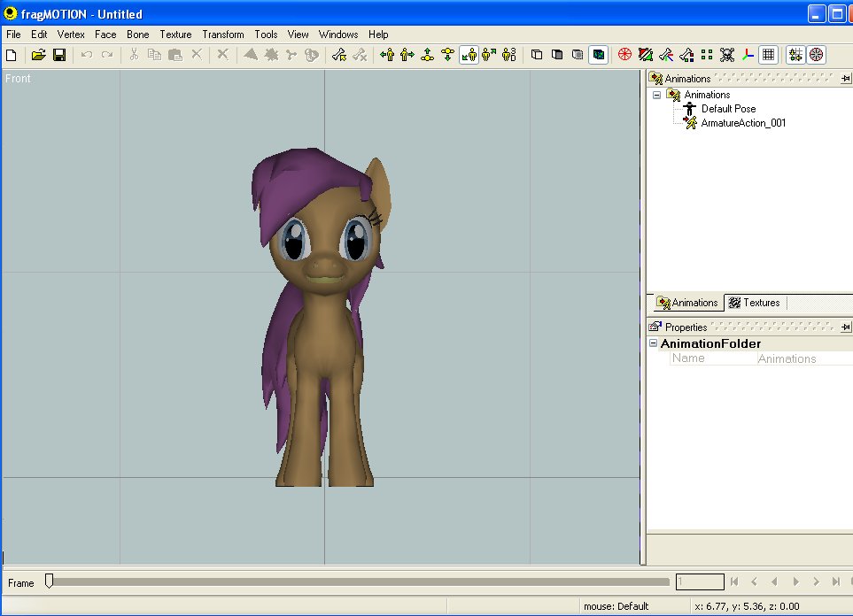Click the Front viewport label

click(x=18, y=79)
